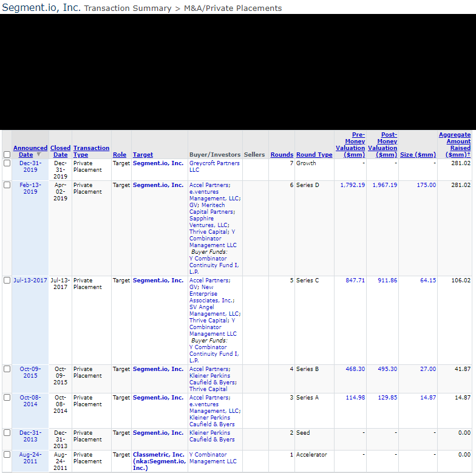Click the 64.15 Series C size value
Image resolution: width=476 pixels, height=473 pixels.
[428, 281]
